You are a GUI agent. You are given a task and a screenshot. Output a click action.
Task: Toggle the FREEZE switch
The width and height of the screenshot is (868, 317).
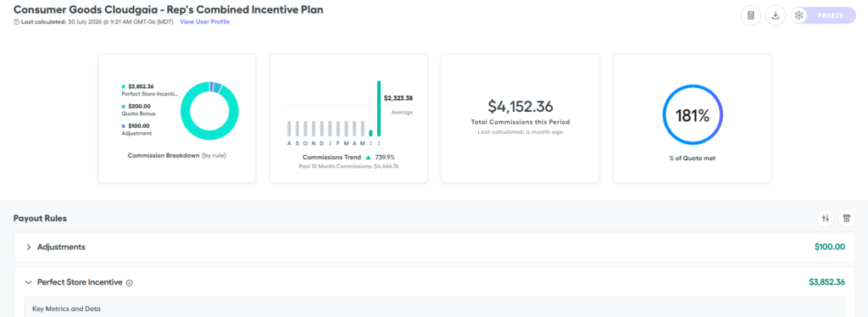coord(823,15)
